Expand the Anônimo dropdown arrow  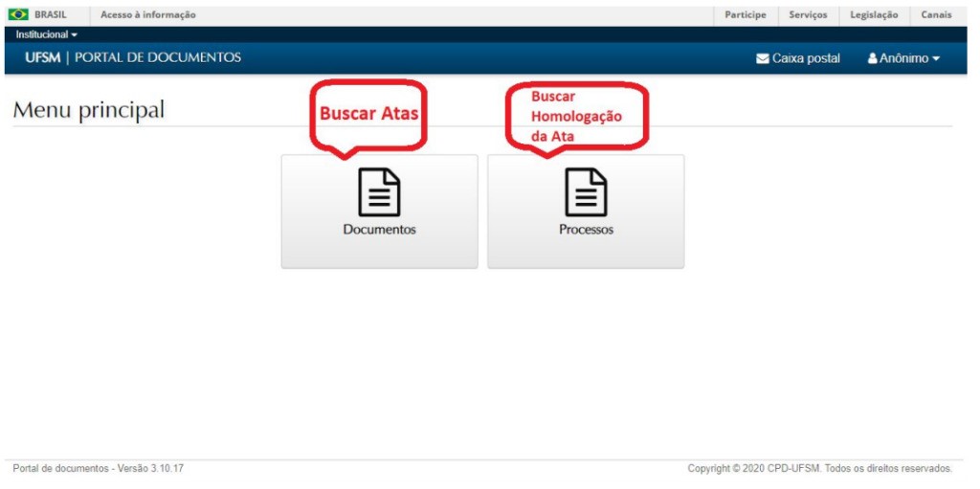(936, 58)
